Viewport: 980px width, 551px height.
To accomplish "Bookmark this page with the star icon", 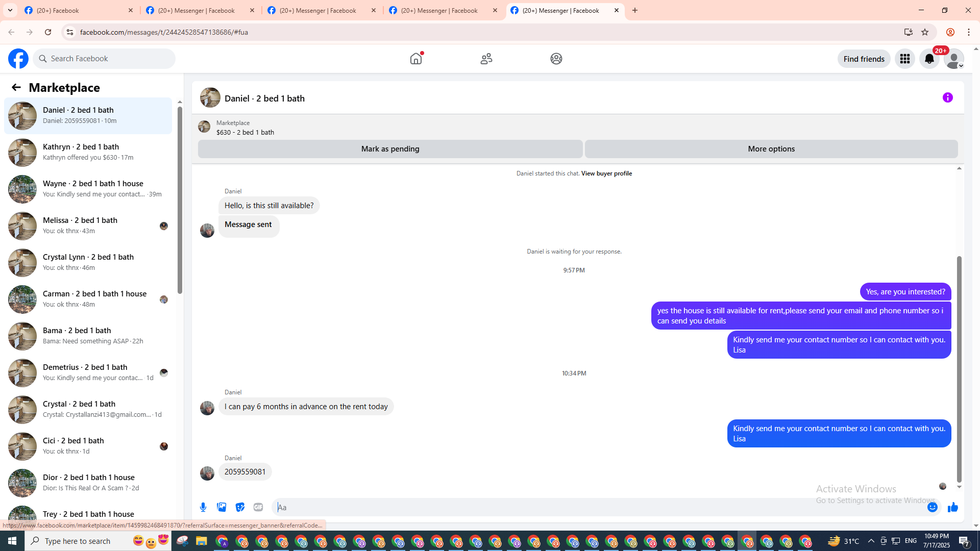I will pyautogui.click(x=925, y=32).
